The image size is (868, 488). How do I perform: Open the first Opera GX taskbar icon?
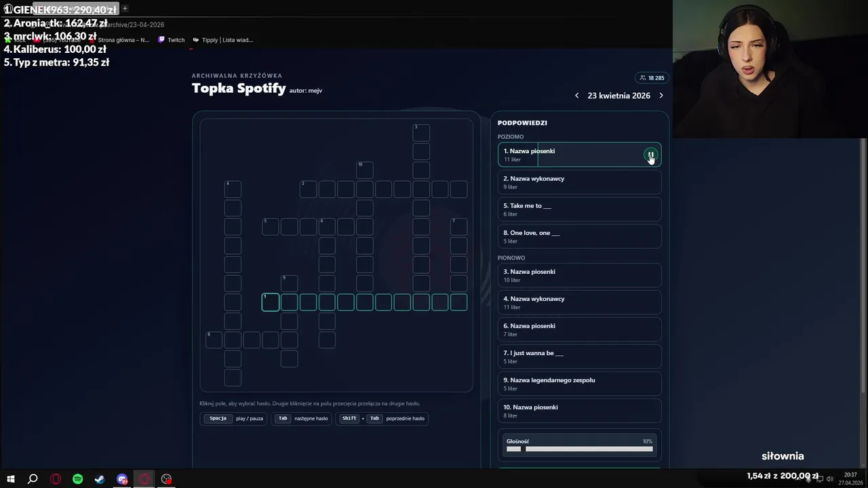(x=56, y=479)
